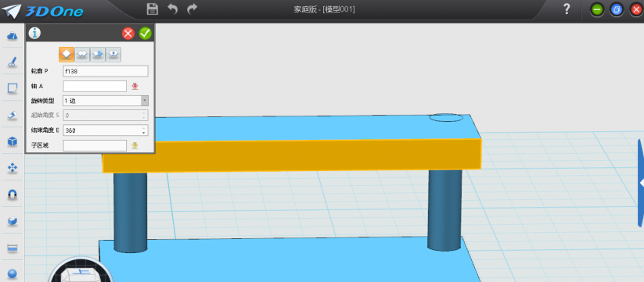Click the save disk icon

coord(153,9)
